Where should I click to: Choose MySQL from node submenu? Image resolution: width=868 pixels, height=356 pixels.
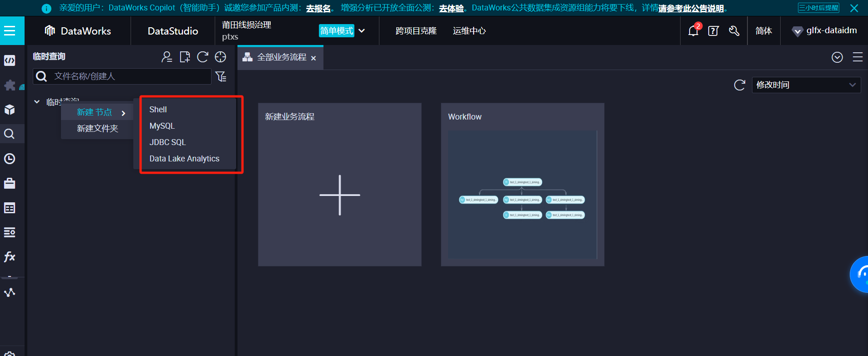click(162, 126)
